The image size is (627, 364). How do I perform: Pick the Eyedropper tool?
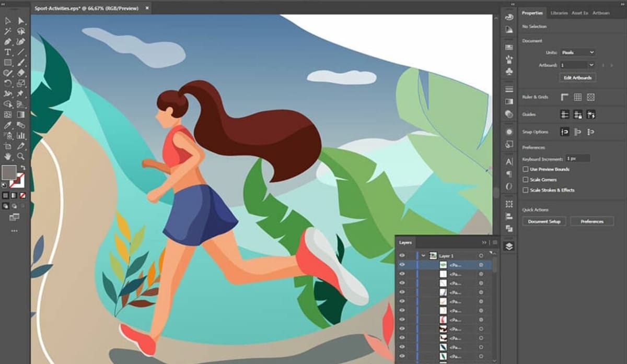[x=8, y=125]
